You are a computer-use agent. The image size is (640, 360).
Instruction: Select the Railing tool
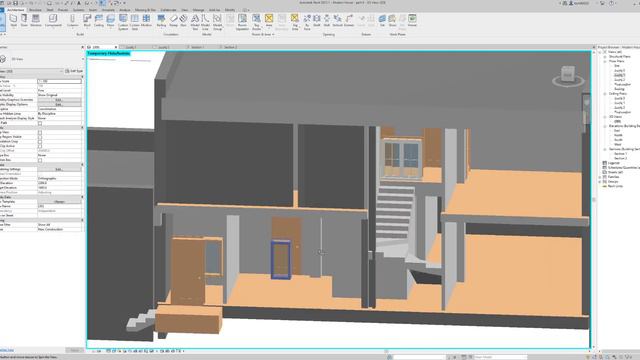(x=161, y=20)
